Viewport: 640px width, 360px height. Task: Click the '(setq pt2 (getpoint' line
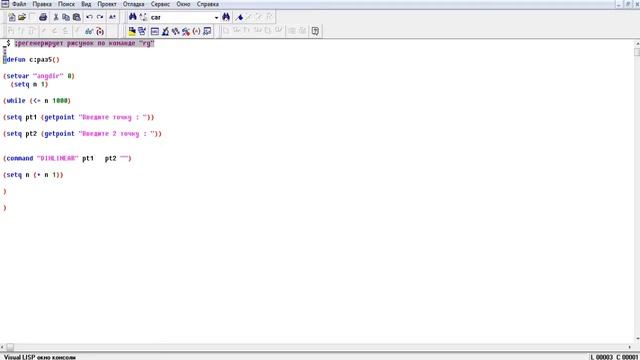pyautogui.click(x=82, y=134)
